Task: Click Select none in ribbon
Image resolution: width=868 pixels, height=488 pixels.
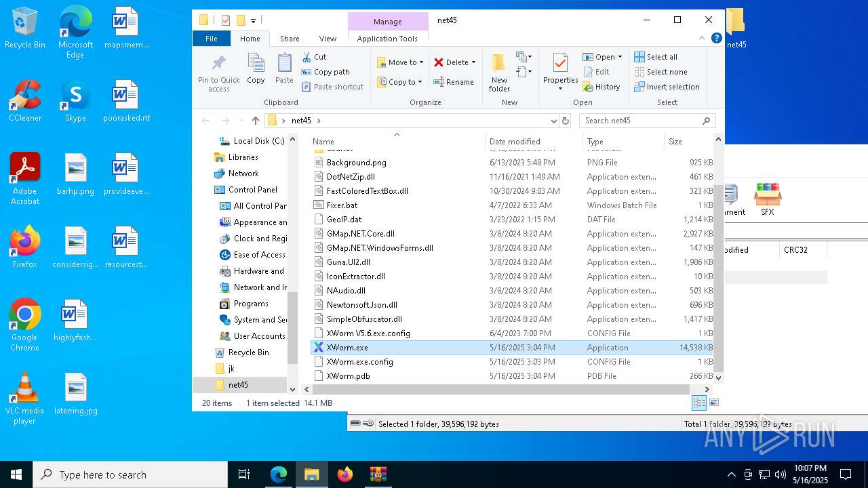Action: [x=660, y=72]
